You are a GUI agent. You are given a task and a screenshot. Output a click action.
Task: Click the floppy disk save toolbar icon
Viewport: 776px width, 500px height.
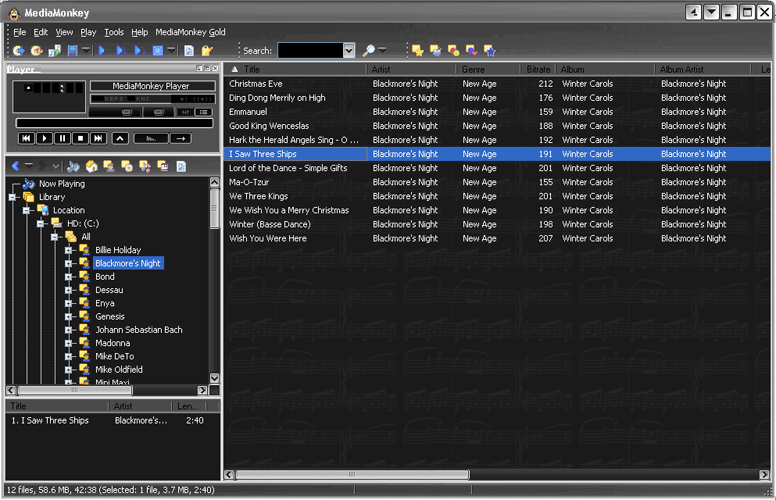click(73, 50)
